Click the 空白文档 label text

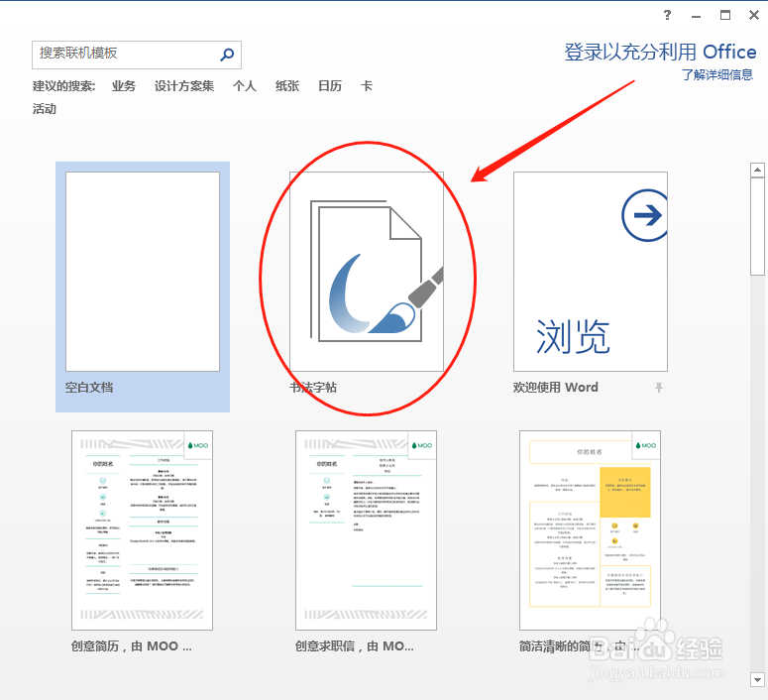(x=89, y=388)
